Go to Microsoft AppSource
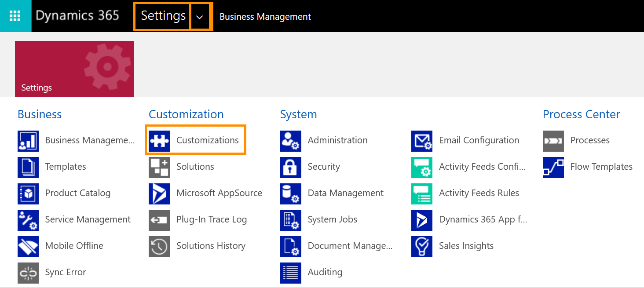 219,193
